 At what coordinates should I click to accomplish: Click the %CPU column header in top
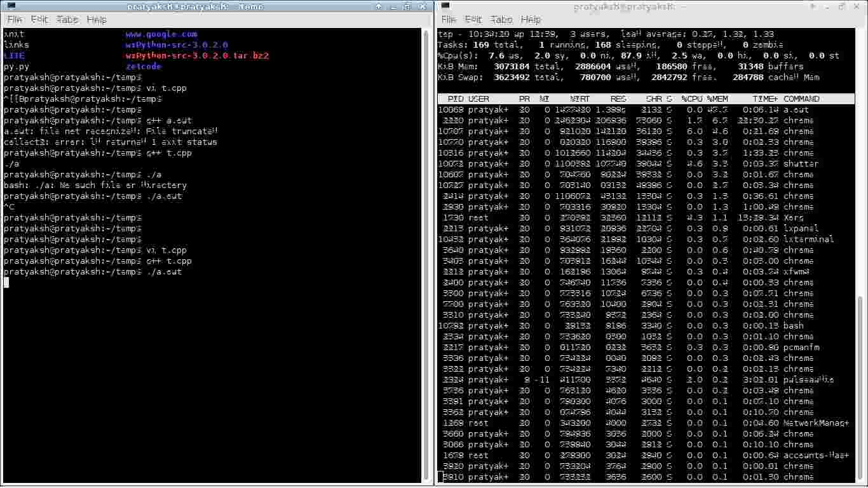pyautogui.click(x=691, y=98)
